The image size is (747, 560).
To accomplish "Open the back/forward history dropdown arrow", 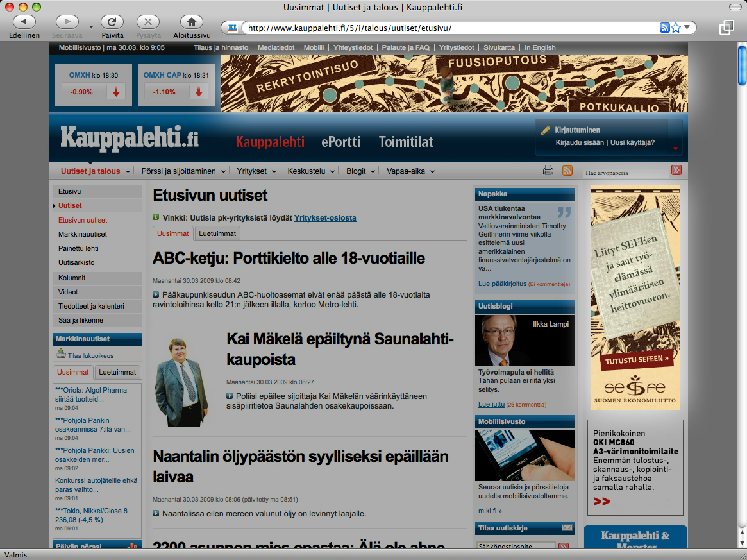I will pyautogui.click(x=91, y=27).
